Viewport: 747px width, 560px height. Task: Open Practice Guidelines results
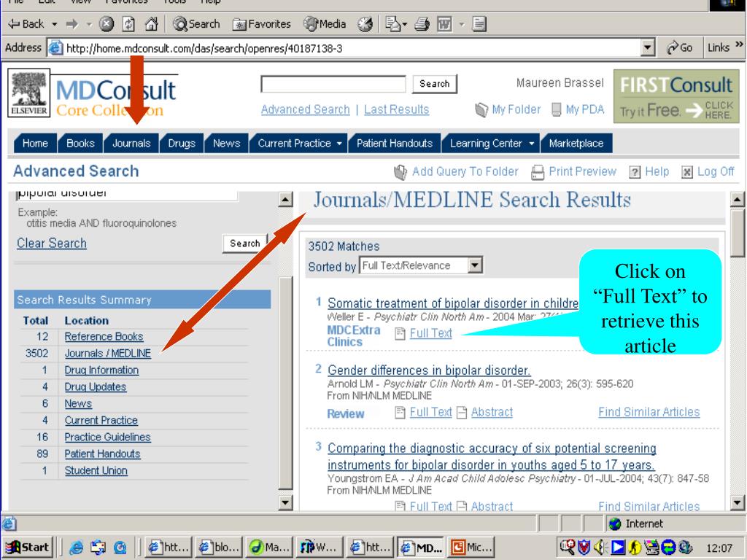pos(108,437)
